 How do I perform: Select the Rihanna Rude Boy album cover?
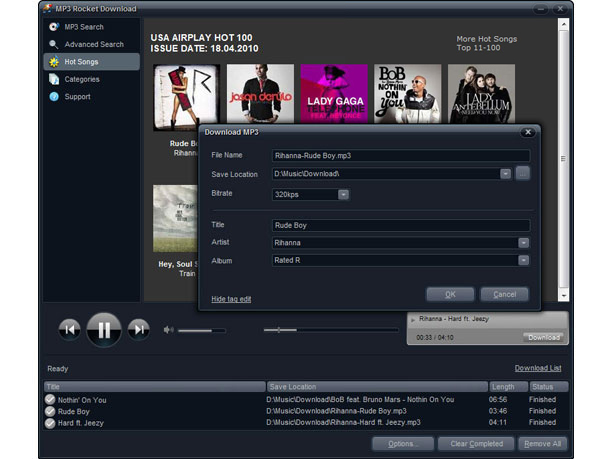click(x=187, y=97)
